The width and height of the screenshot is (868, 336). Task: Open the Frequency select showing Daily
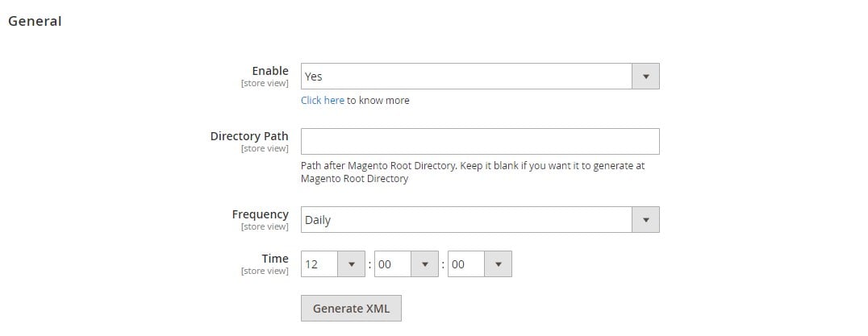[x=480, y=220]
